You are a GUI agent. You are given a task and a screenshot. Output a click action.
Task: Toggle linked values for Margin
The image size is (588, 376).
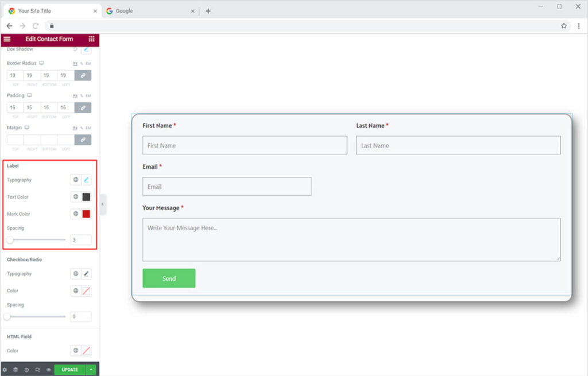tap(83, 139)
